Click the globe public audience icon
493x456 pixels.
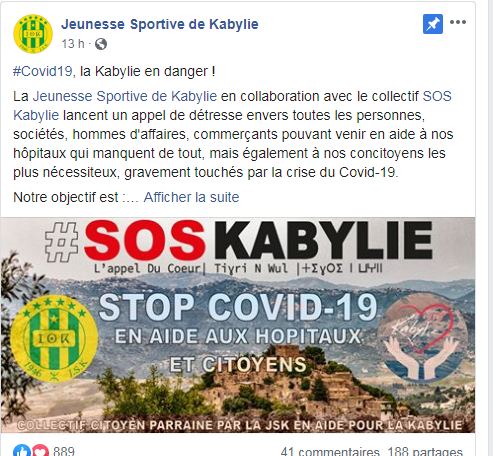point(101,44)
